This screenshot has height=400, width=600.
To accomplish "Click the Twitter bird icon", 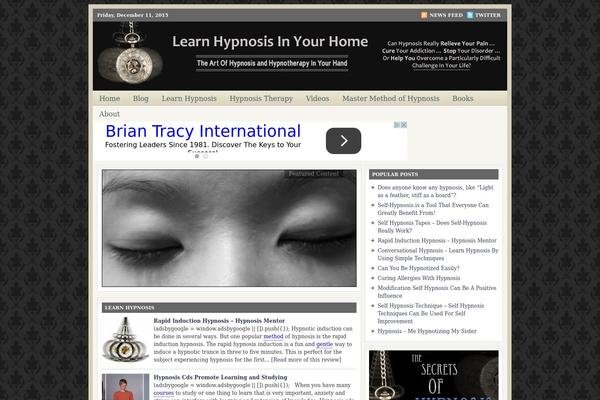I will [x=470, y=15].
